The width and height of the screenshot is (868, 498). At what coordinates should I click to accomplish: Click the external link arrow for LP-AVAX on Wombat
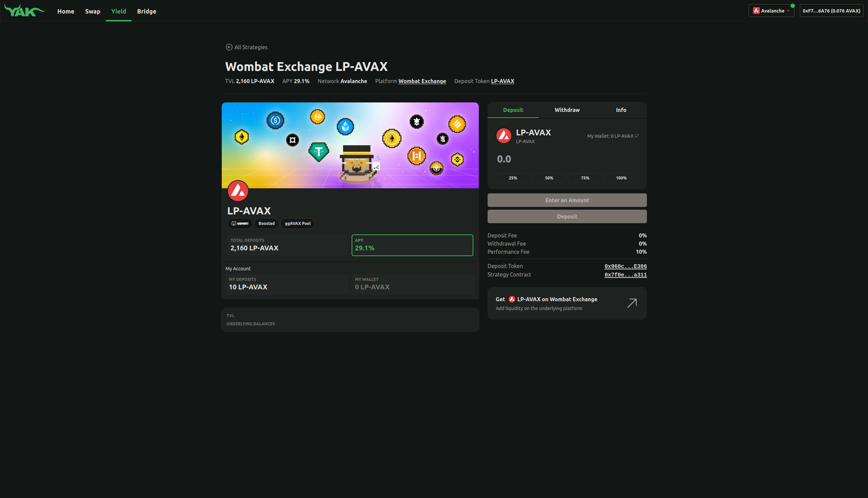pyautogui.click(x=632, y=303)
